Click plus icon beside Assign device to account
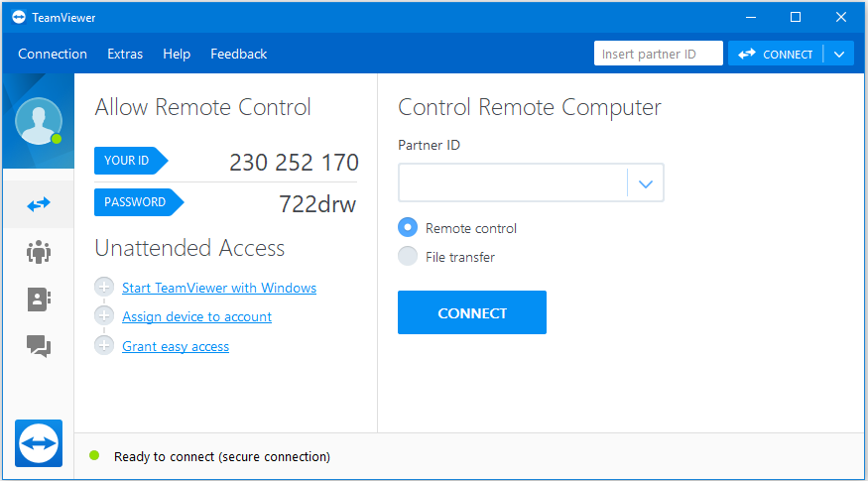 [104, 316]
